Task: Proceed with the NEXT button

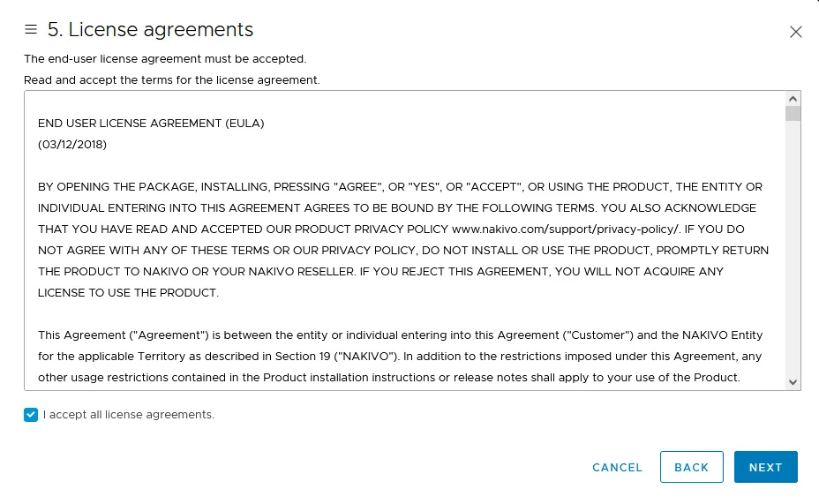Action: click(x=765, y=467)
